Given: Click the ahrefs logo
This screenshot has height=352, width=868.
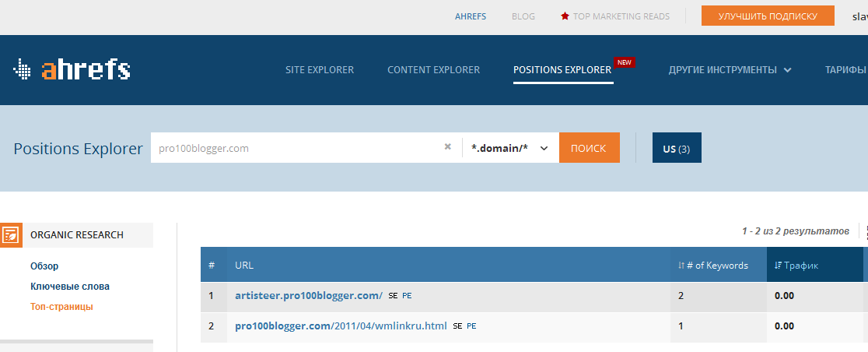Looking at the screenshot, I should click(x=72, y=70).
